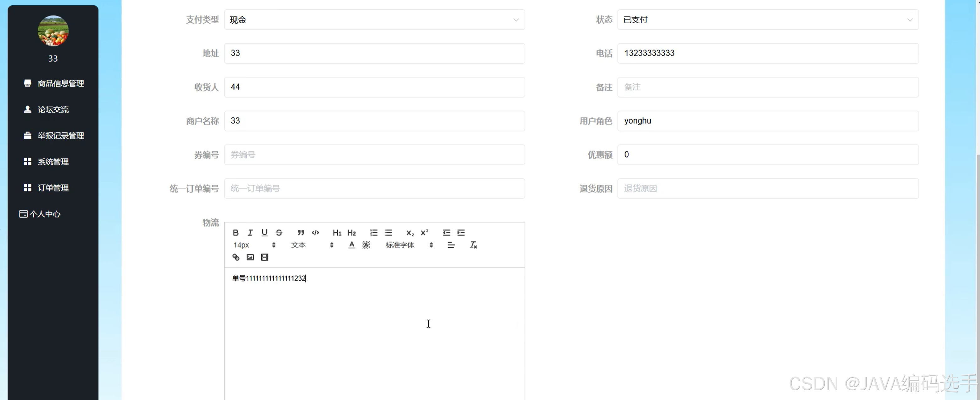Focus the 用户角色 input field
980x400 pixels.
coord(768,121)
